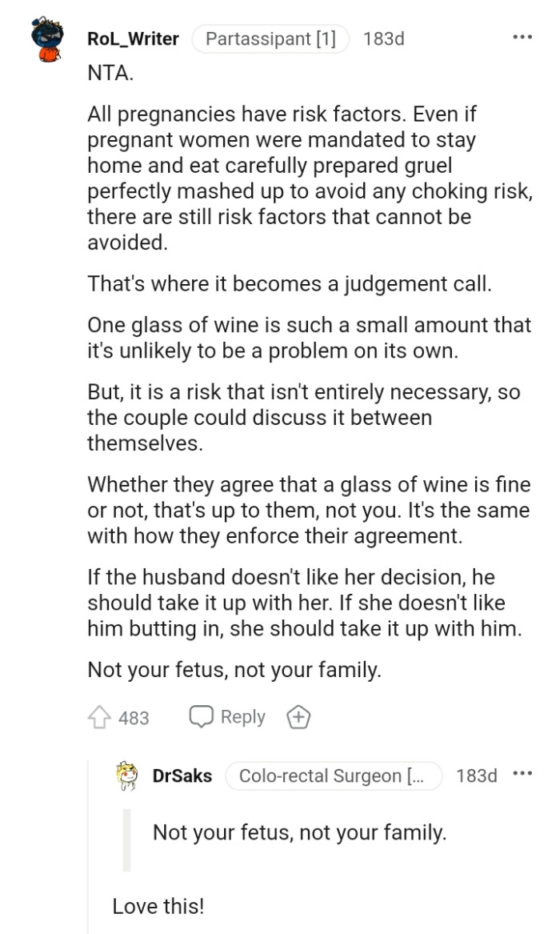Open RoL_Writer's username link
This screenshot has width=560, height=934.
132,38
